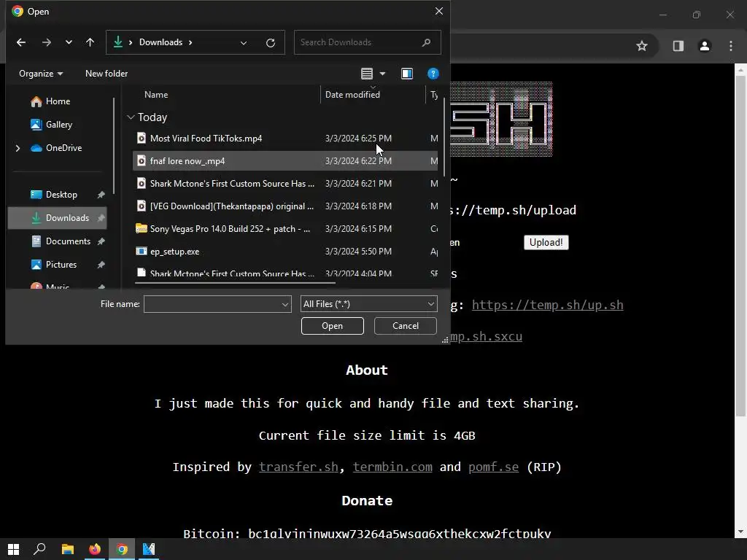Image resolution: width=747 pixels, height=560 pixels.
Task: Select Shark Mctone's file dated 6:21 PM
Action: (285, 183)
